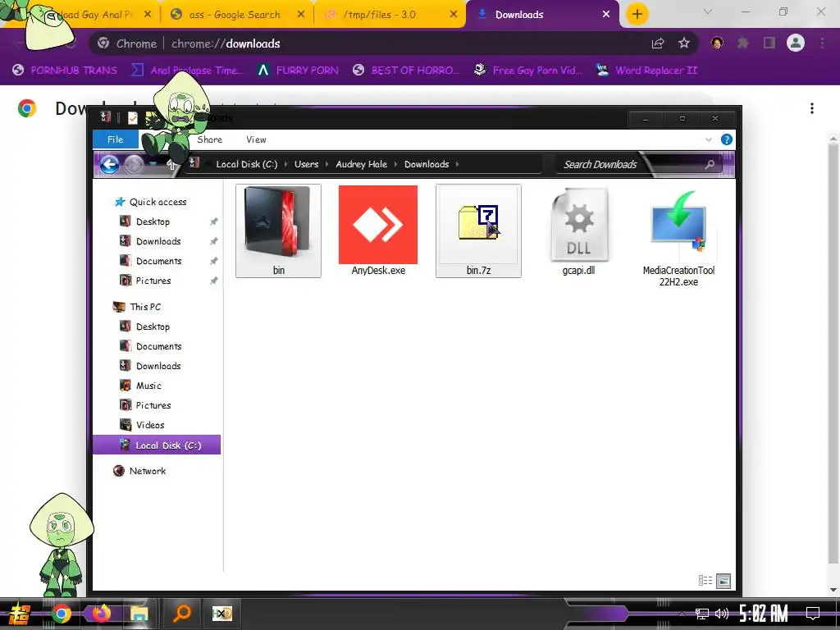Viewport: 840px width, 630px height.
Task: Switch to the /tmp/files - 3.0 tab
Action: [379, 15]
